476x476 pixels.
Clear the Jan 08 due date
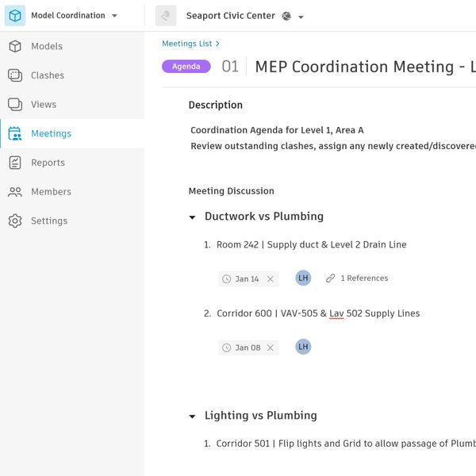(x=270, y=347)
